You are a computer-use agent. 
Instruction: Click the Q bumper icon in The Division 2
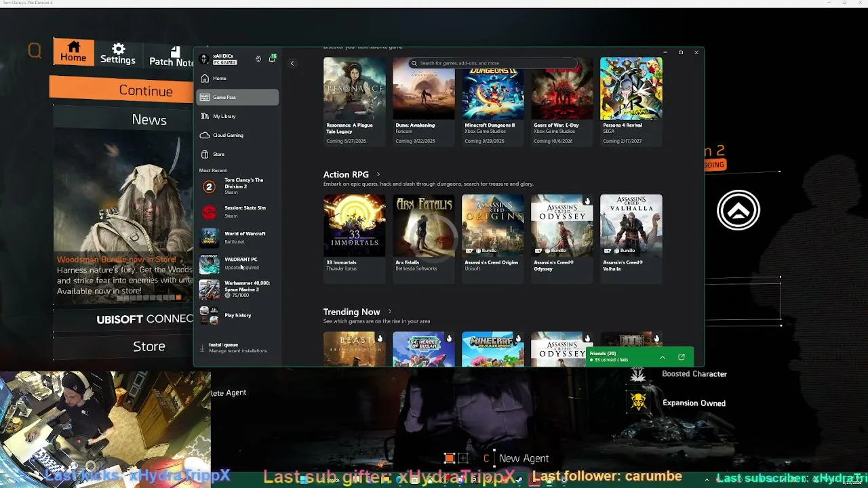(35, 51)
